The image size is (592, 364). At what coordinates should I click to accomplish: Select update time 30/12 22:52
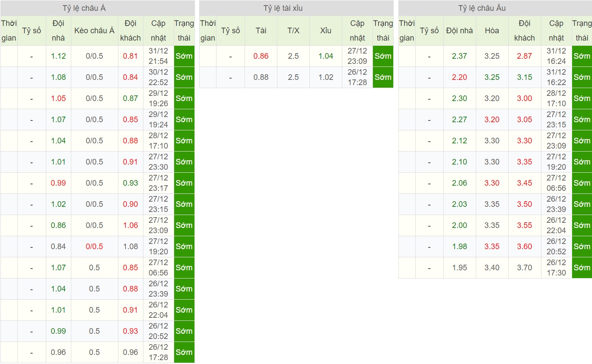(158, 77)
